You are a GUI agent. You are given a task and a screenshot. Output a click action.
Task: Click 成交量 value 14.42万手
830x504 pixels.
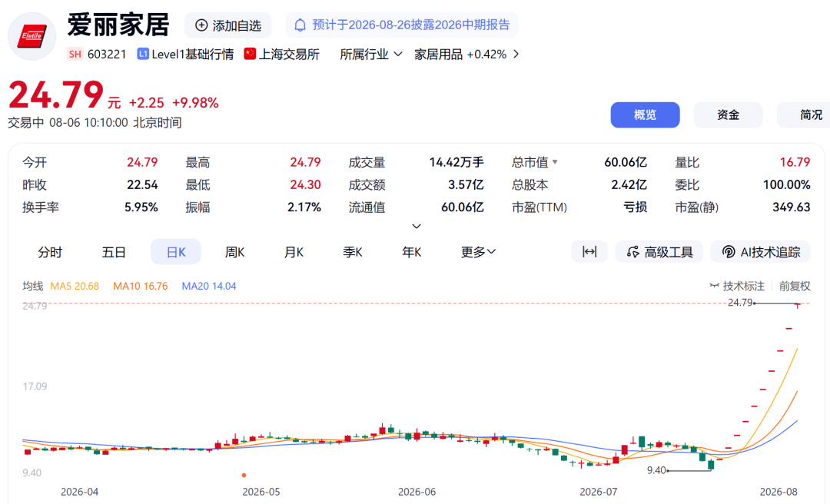point(456,162)
